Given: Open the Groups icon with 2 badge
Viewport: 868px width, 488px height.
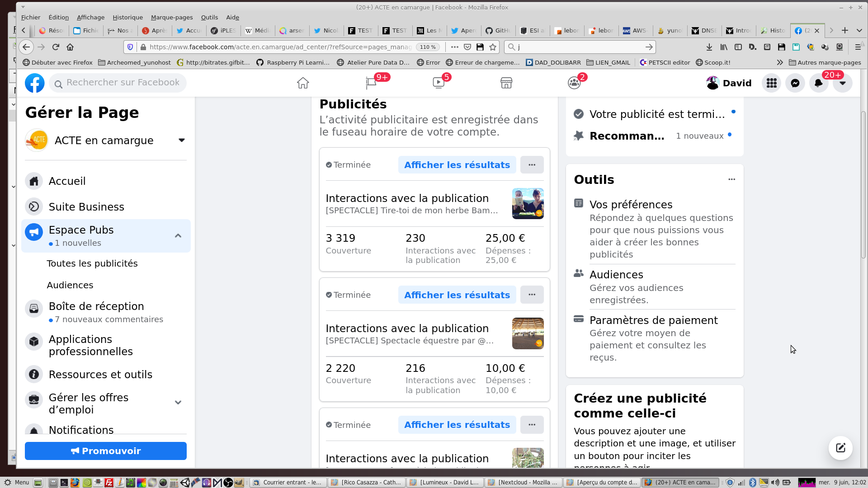Looking at the screenshot, I should [574, 83].
